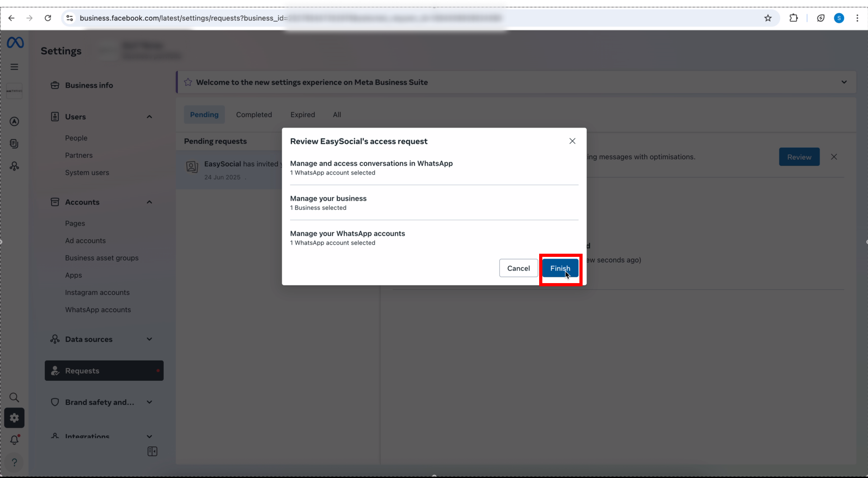Click the browser forward arrow
This screenshot has height=478, width=868.
tap(29, 18)
